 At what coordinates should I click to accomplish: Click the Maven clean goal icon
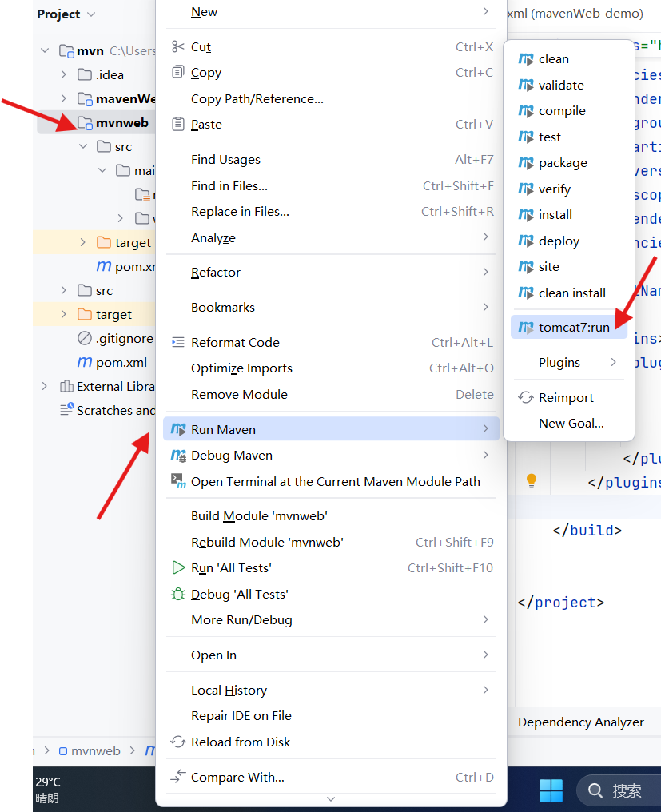click(x=525, y=59)
